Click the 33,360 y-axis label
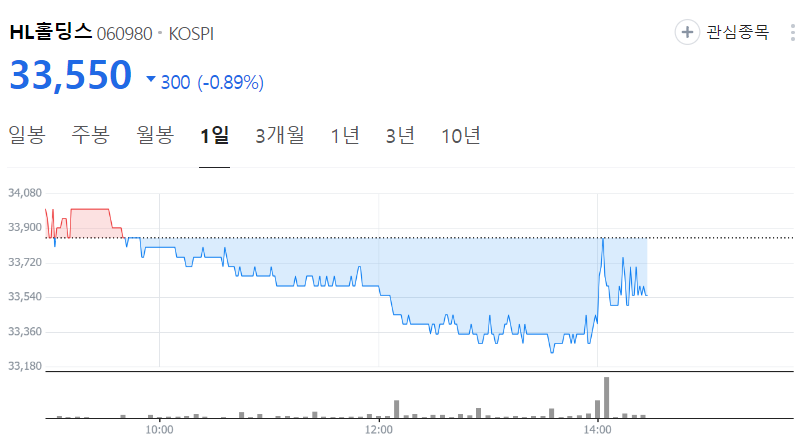The image size is (803, 445). [x=25, y=331]
